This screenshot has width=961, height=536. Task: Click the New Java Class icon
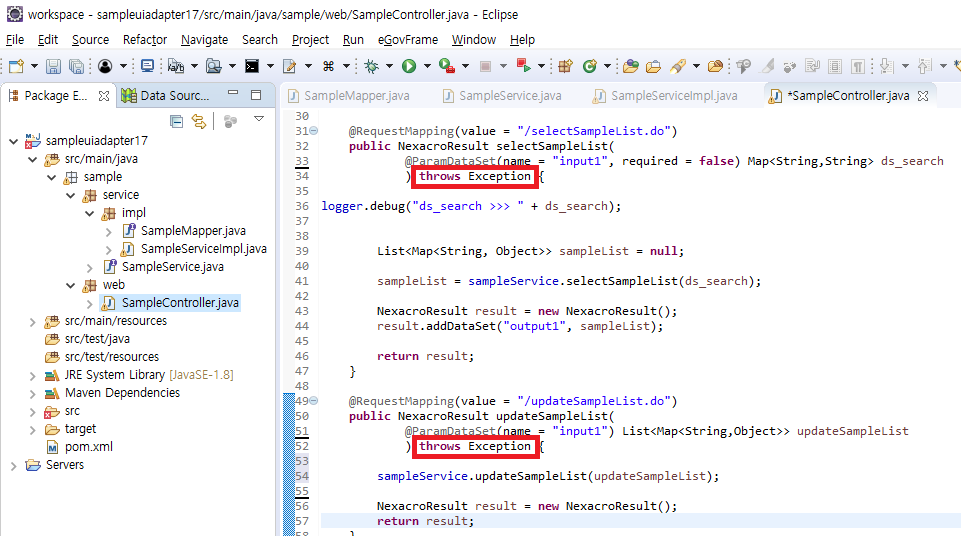[590, 66]
